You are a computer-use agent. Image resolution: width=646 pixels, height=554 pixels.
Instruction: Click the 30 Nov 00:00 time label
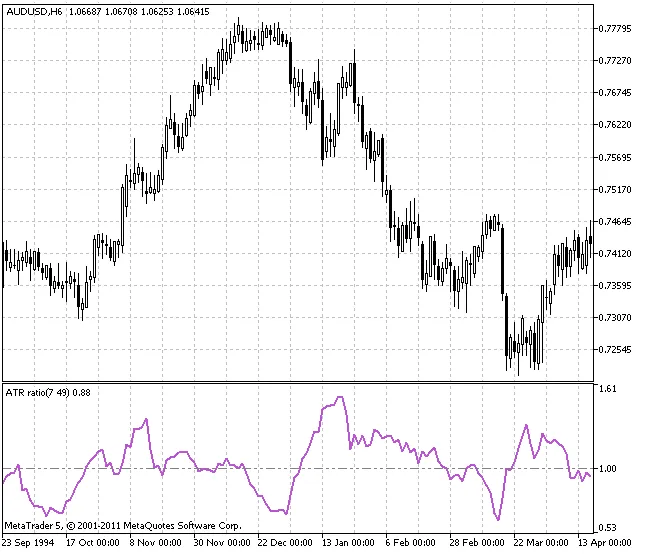(222, 542)
